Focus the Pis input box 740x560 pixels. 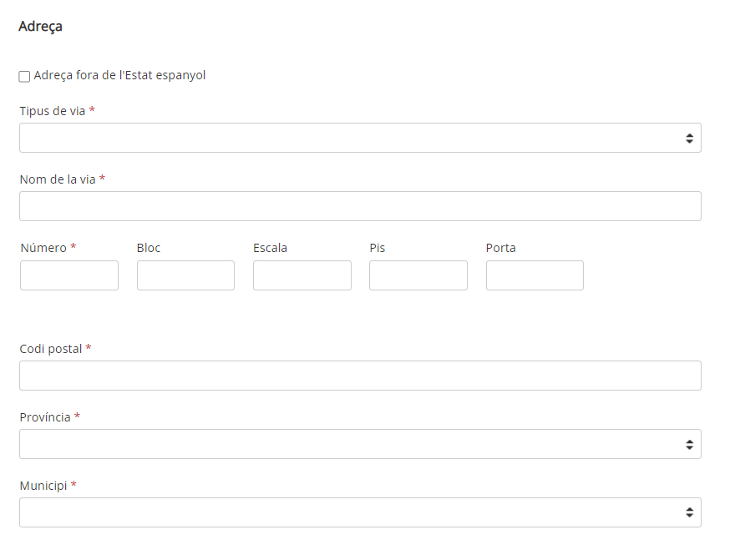418,275
